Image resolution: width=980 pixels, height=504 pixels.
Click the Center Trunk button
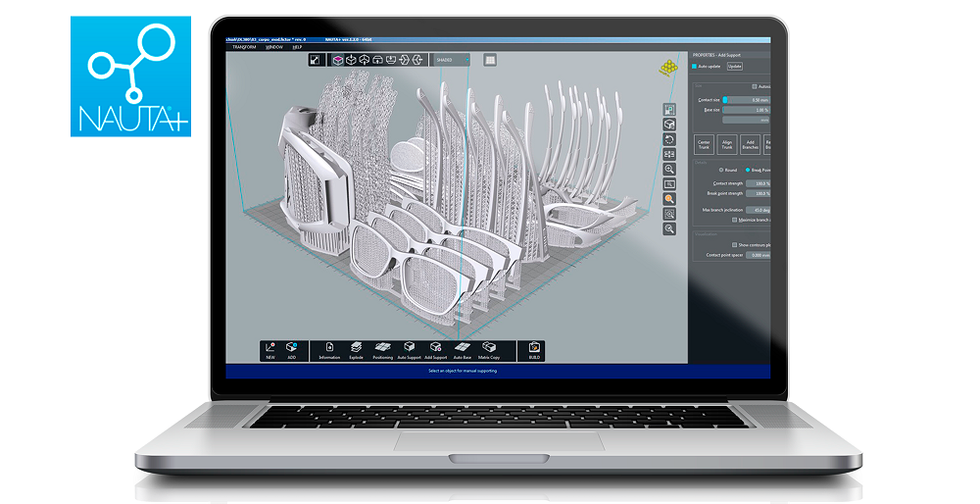pyautogui.click(x=704, y=144)
